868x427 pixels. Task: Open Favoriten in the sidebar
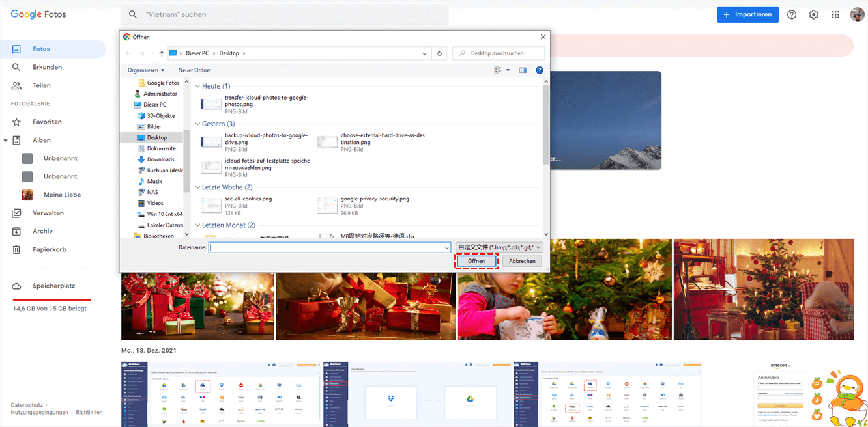47,122
